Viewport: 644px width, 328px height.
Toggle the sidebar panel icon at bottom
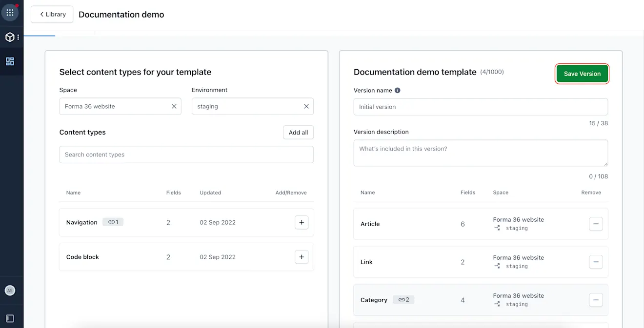pos(10,318)
